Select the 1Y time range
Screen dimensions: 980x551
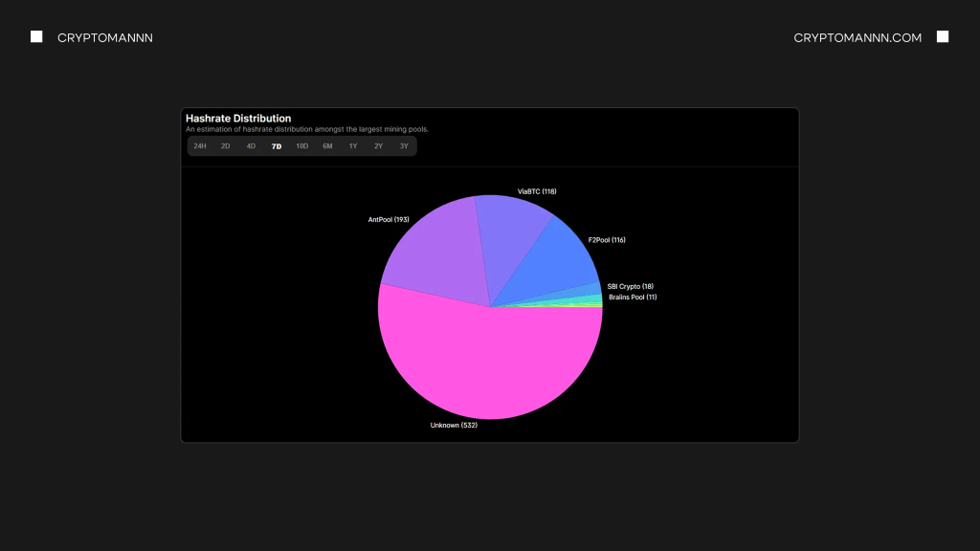click(x=353, y=146)
